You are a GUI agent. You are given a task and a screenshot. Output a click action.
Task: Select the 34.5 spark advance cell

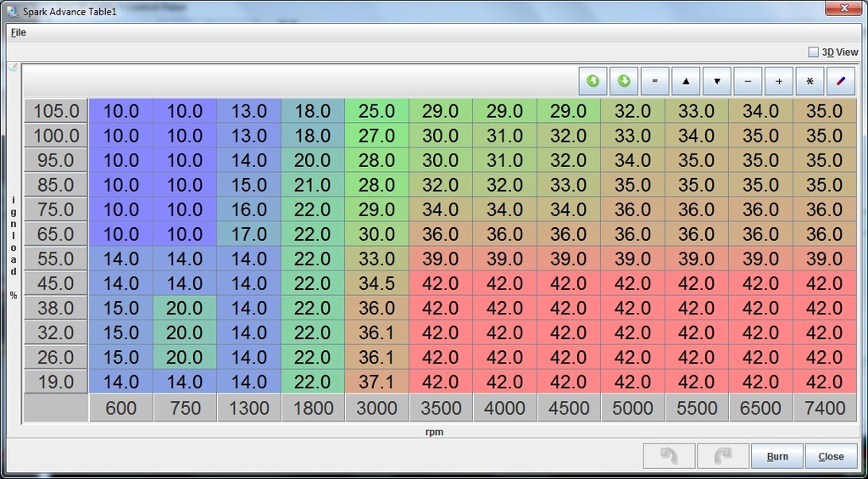[376, 283]
